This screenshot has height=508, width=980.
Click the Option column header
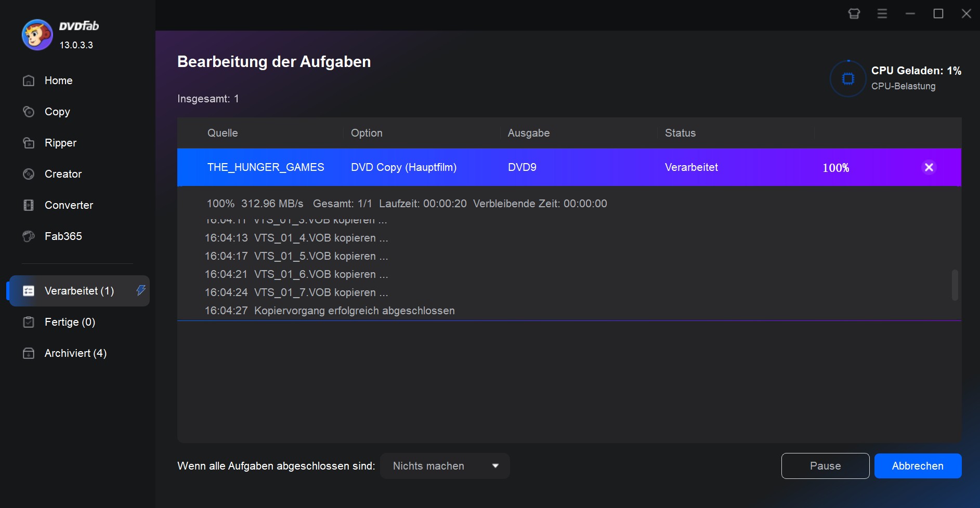pos(367,133)
